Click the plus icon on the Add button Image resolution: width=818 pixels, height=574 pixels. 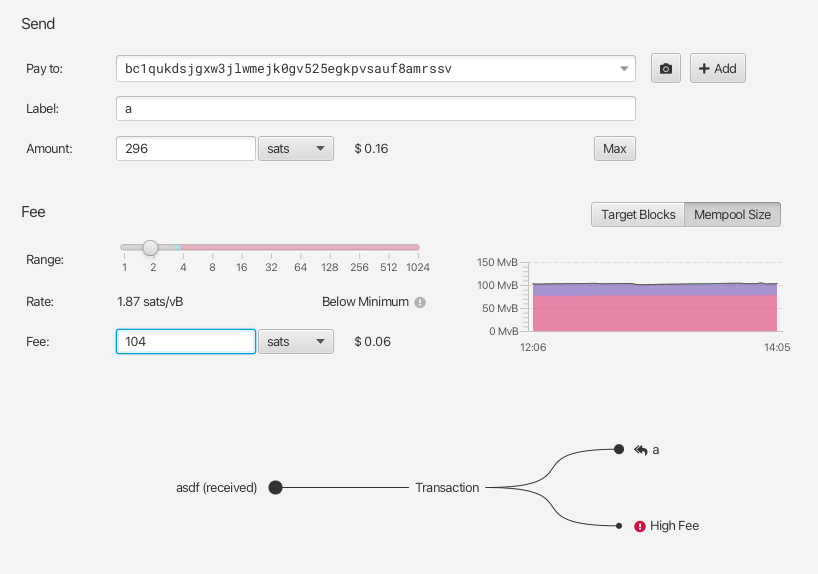[704, 68]
